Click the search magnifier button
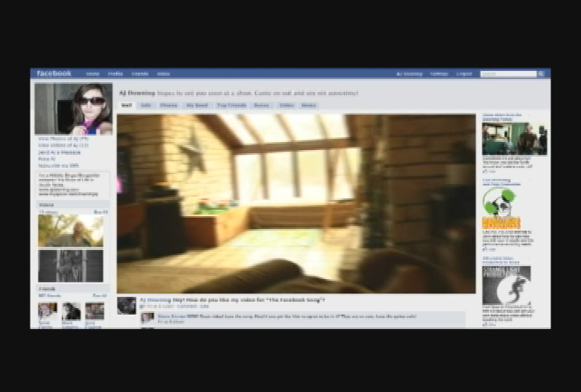 (541, 73)
